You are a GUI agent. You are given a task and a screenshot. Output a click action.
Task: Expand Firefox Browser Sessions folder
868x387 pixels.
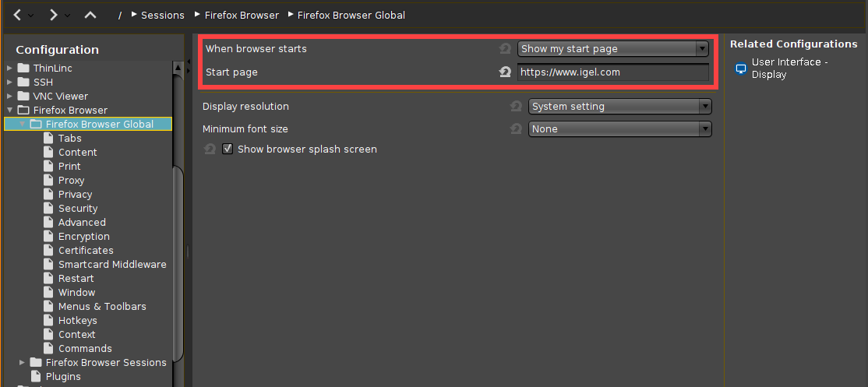[23, 363]
